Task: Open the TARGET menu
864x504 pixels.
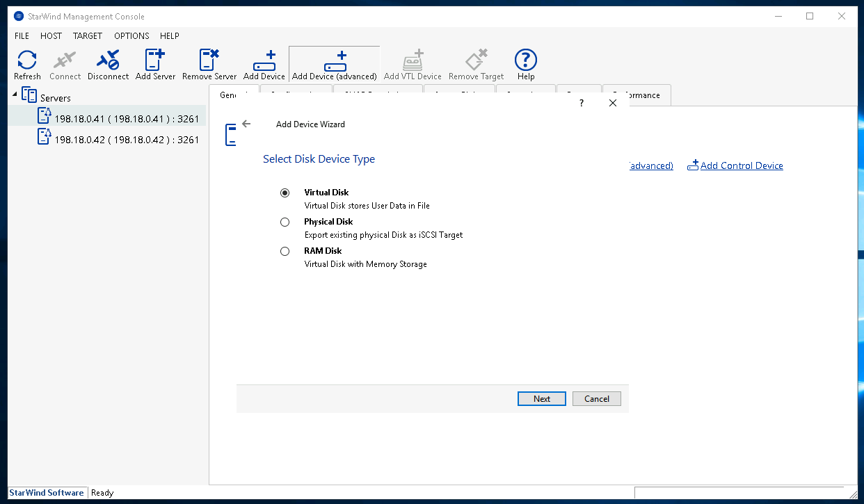Action: [88, 35]
